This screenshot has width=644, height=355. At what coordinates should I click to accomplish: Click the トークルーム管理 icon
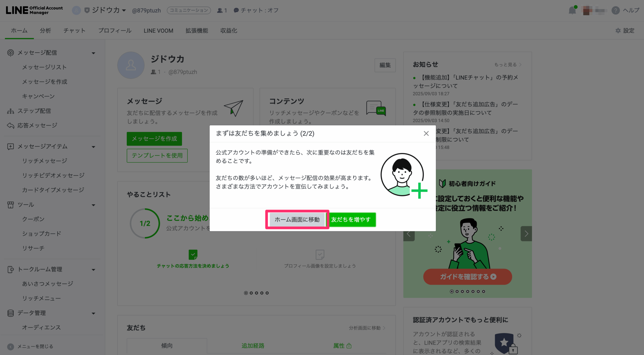10,269
